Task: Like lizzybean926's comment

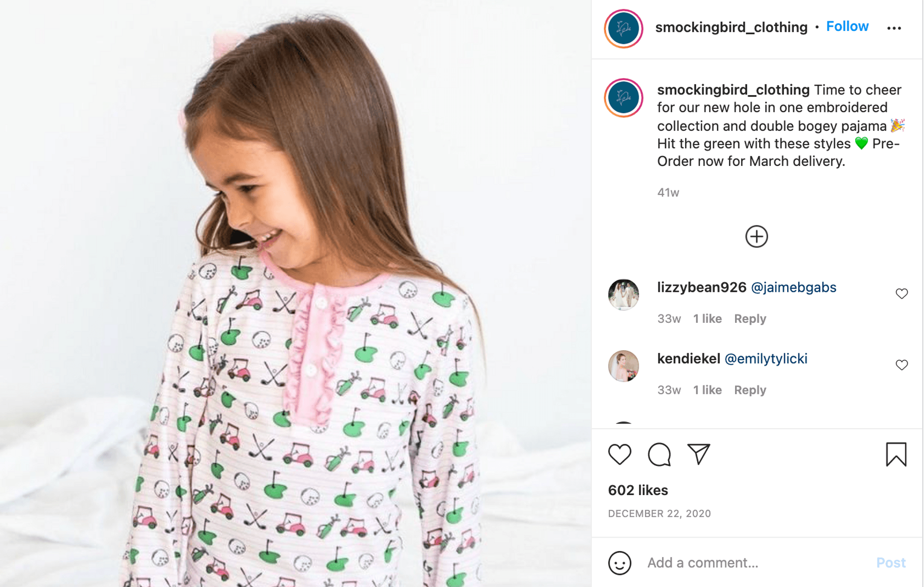Action: point(901,294)
